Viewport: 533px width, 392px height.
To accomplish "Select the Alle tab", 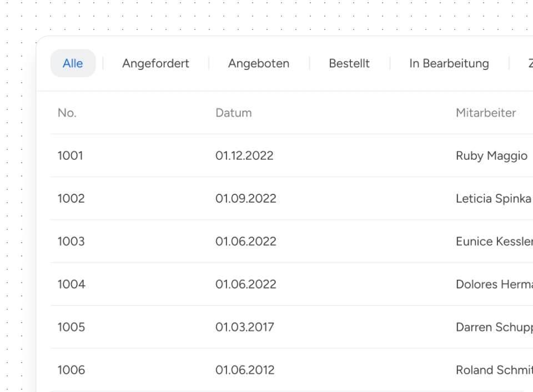I will coord(73,63).
